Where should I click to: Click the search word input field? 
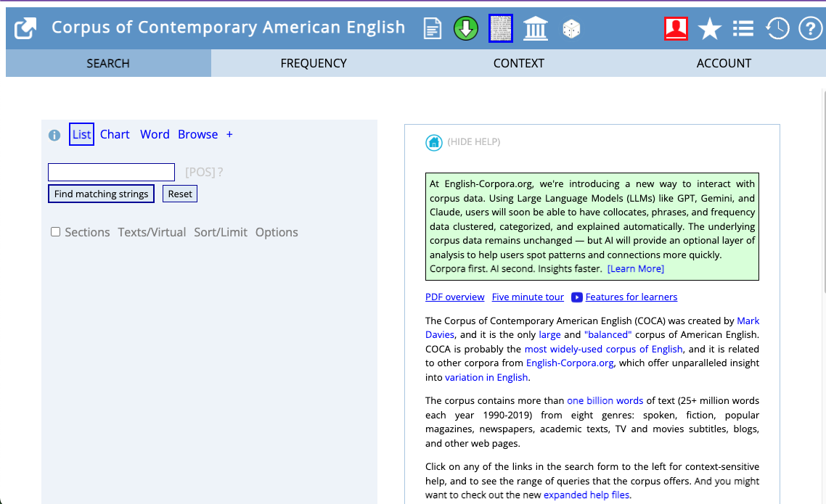click(111, 172)
